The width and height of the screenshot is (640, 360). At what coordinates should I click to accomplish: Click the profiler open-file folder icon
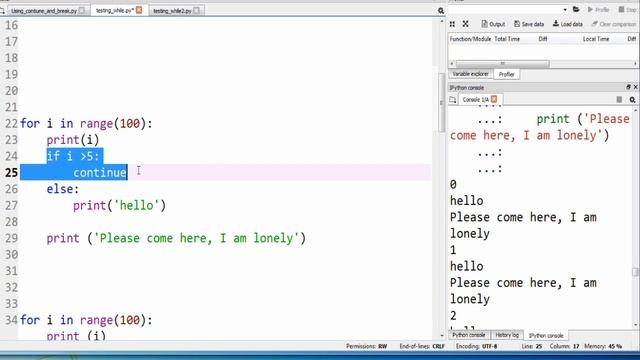pyautogui.click(x=576, y=9)
